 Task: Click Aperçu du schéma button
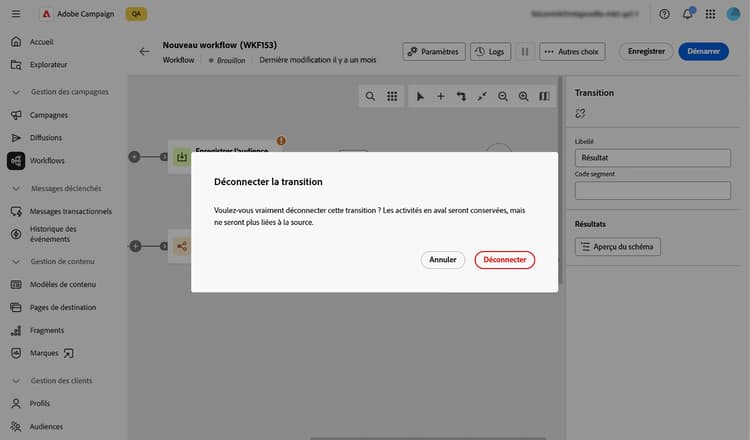pyautogui.click(x=618, y=247)
